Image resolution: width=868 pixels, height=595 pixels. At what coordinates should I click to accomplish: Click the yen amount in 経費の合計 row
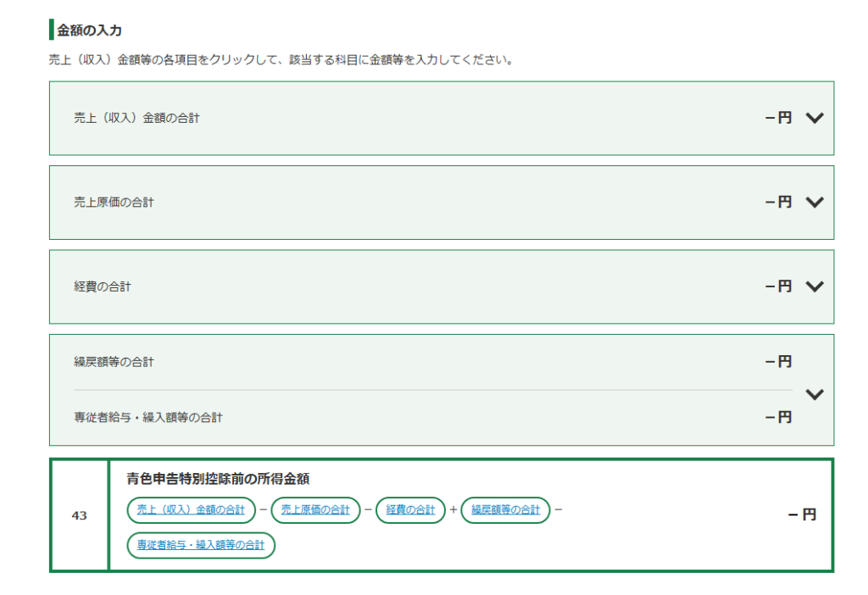coord(778,286)
